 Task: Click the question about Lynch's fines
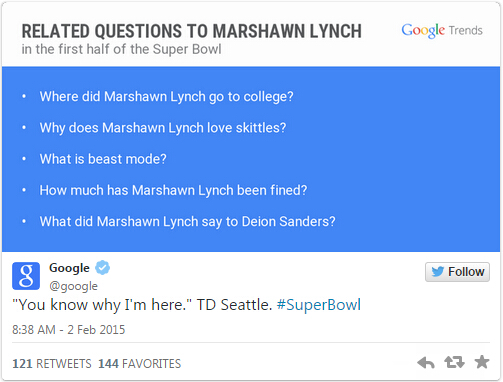[x=173, y=190]
